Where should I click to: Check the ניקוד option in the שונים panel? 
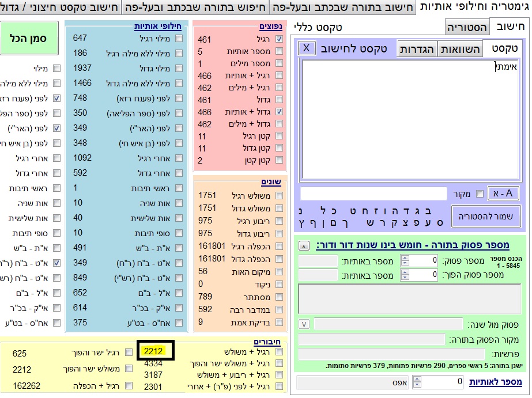point(280,284)
